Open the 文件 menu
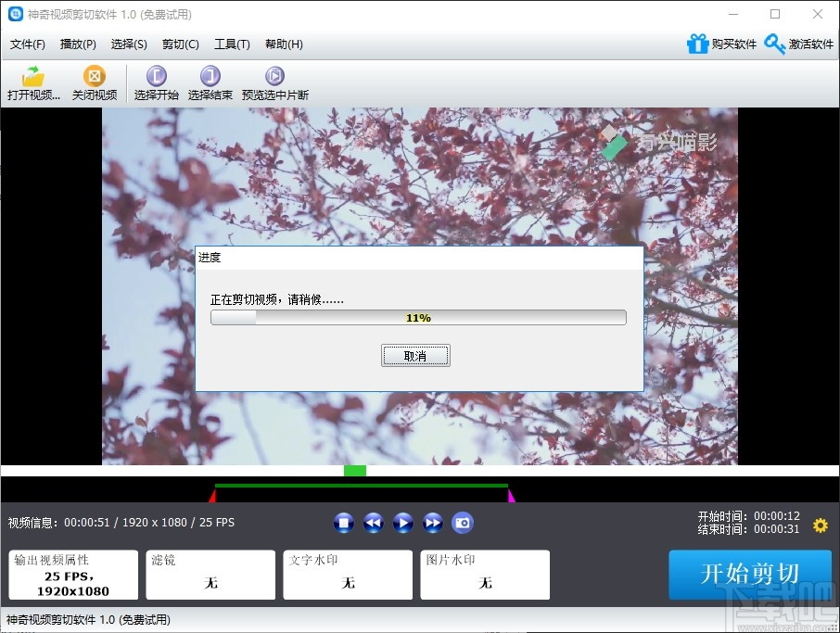The image size is (840, 633). (x=27, y=44)
